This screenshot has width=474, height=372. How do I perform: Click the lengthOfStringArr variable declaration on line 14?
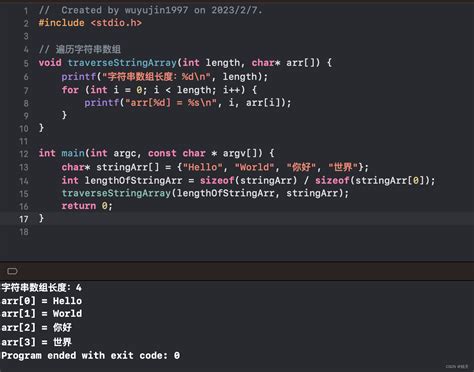click(x=133, y=180)
